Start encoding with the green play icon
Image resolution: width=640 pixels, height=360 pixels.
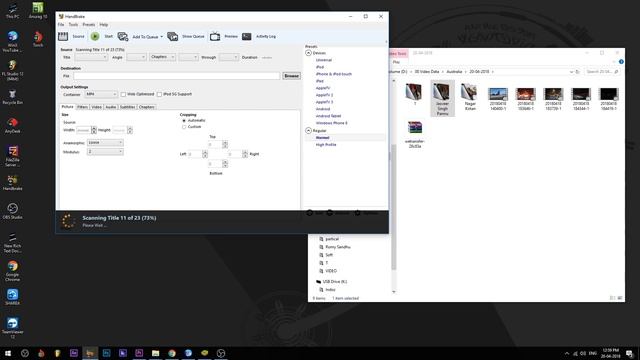tap(95, 36)
